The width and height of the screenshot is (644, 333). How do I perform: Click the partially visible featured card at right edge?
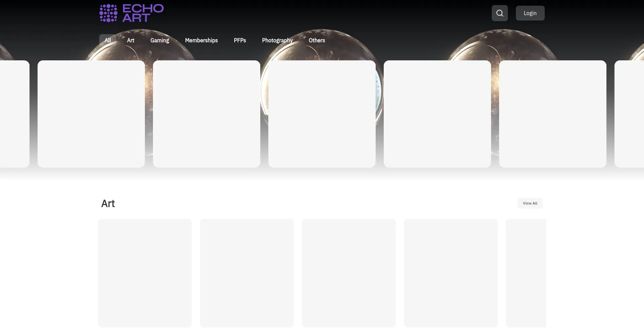coord(629,114)
